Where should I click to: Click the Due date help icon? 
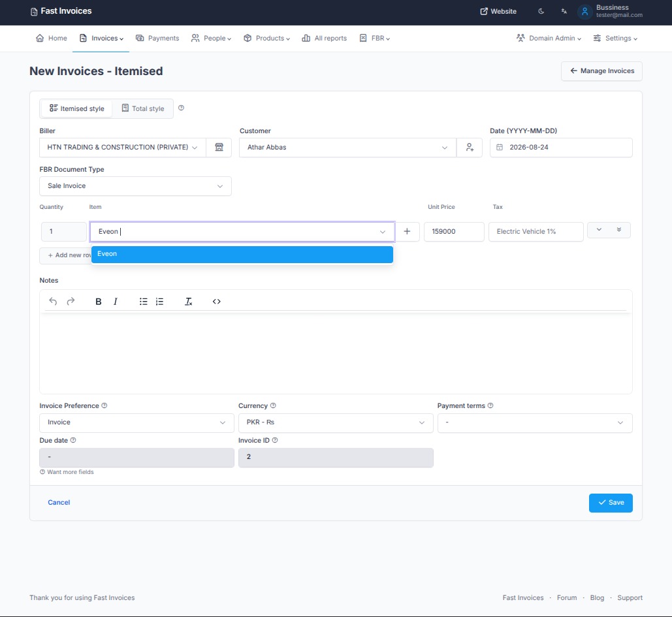click(x=73, y=440)
